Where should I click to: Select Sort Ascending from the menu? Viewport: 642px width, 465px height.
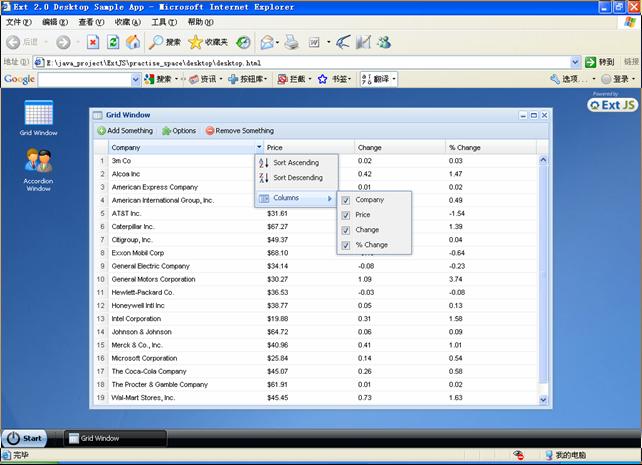296,162
